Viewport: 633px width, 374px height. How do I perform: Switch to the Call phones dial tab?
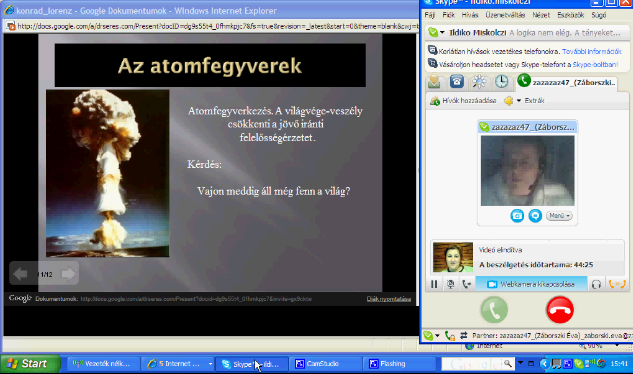457,82
